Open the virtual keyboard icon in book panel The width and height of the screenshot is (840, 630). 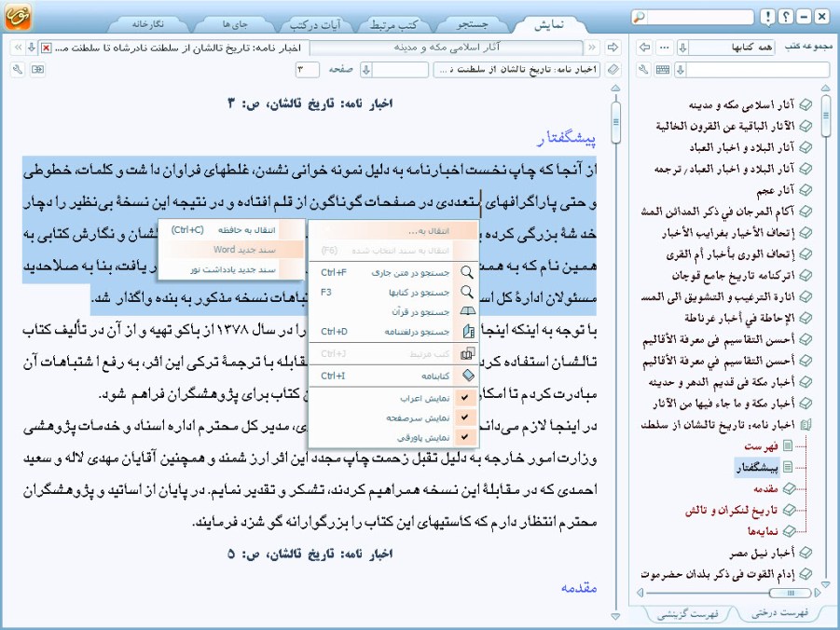[x=663, y=70]
